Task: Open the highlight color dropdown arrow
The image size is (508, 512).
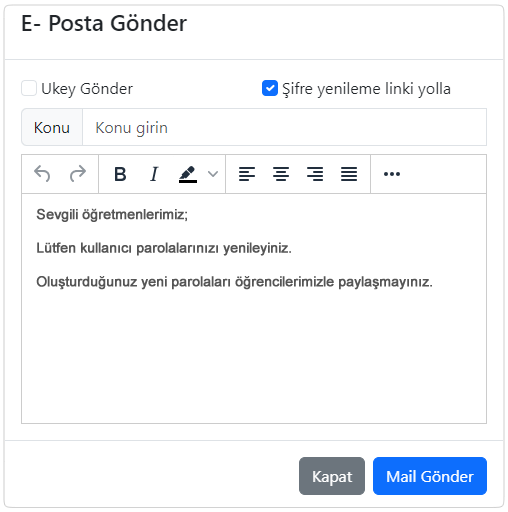Action: click(213, 174)
